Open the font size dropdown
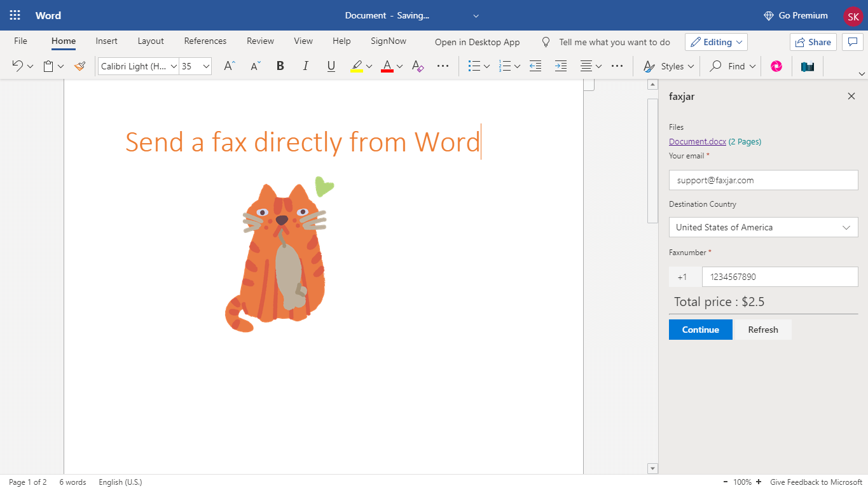 pos(206,66)
